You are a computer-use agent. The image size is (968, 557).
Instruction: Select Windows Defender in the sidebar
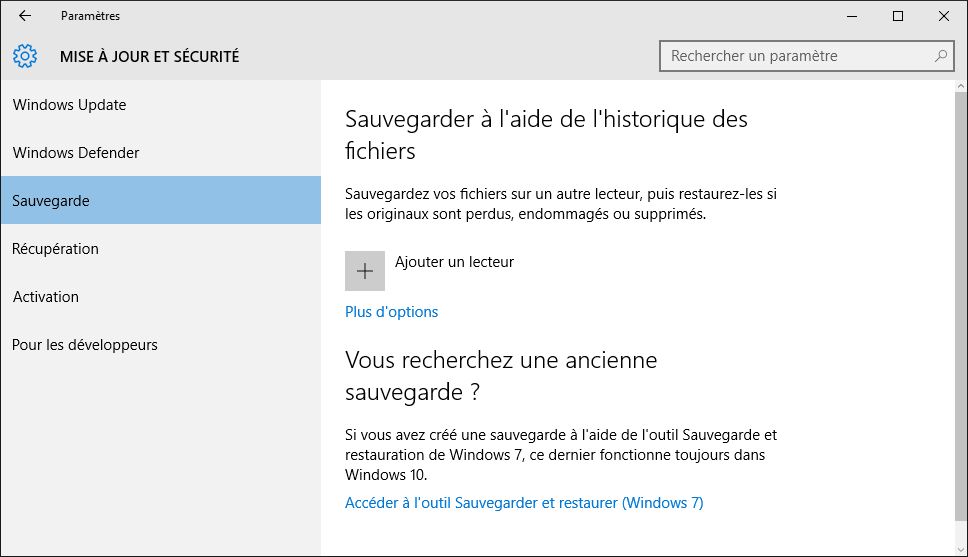[x=76, y=153]
